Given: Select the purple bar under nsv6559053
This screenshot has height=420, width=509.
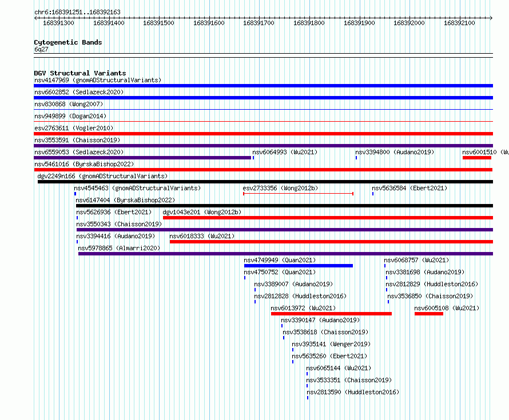Looking at the screenshot, I should click(x=142, y=158).
